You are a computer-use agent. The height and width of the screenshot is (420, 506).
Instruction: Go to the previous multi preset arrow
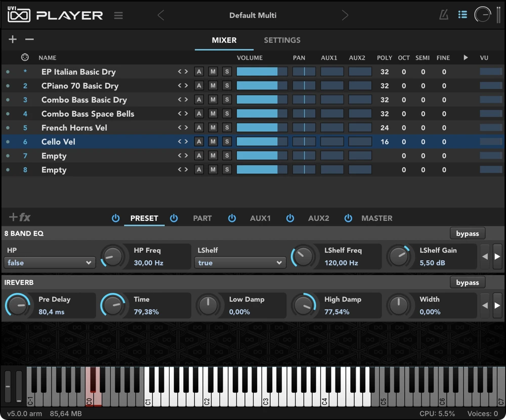point(161,15)
